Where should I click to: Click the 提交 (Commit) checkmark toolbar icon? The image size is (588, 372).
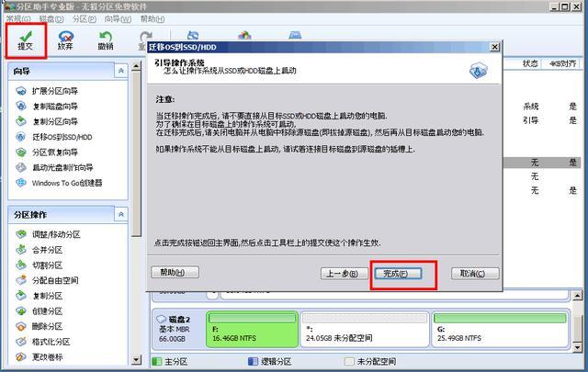26,40
